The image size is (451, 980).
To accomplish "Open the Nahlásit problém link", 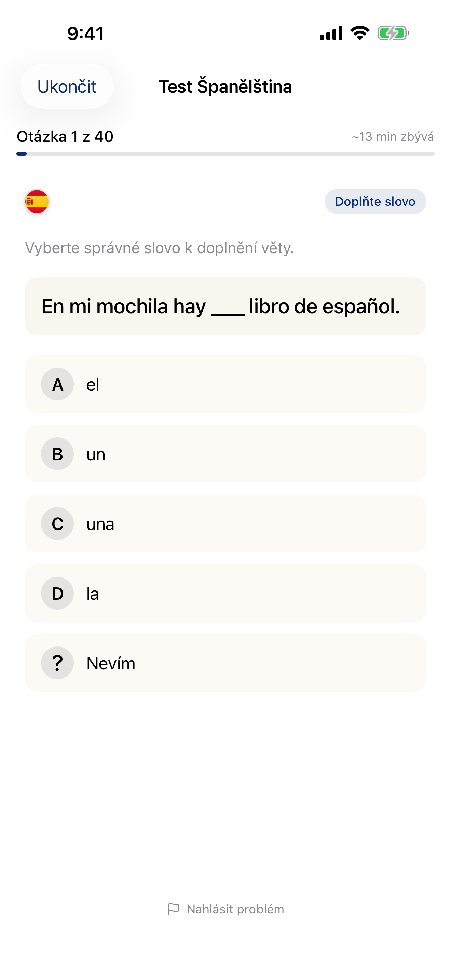I will coord(235,909).
